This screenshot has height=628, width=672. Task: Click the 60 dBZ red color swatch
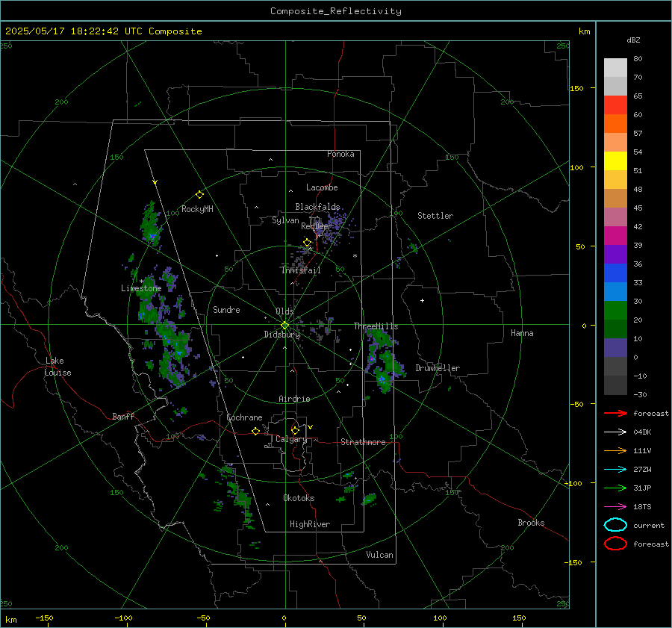tap(615, 105)
